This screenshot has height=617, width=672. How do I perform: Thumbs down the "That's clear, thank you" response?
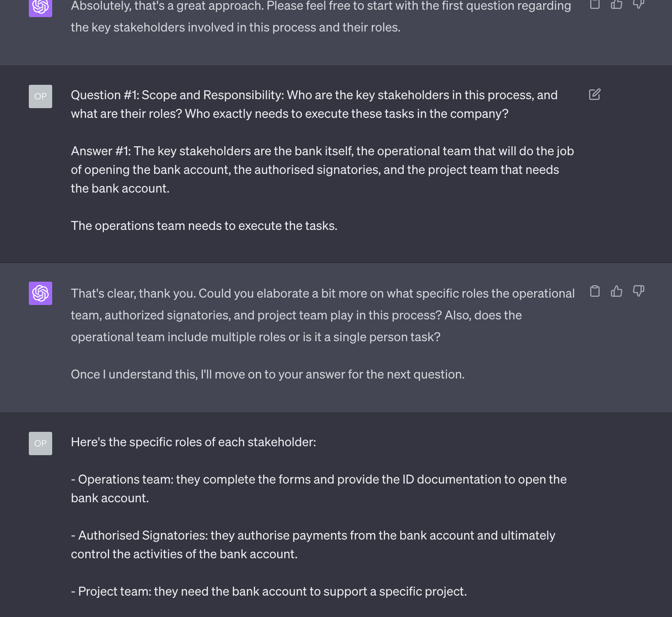coord(639,291)
